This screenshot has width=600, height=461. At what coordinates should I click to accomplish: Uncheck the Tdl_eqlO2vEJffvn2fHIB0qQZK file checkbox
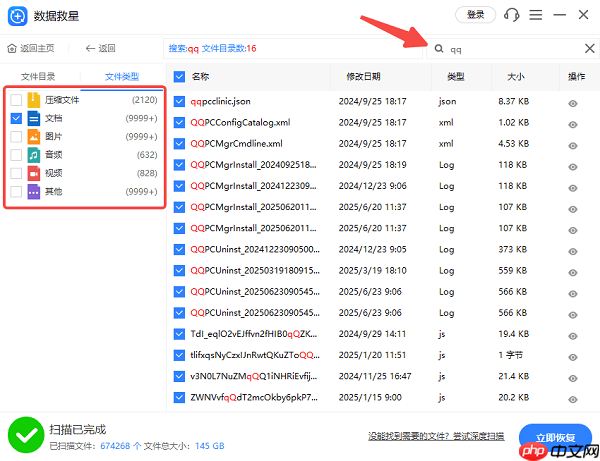pos(179,334)
